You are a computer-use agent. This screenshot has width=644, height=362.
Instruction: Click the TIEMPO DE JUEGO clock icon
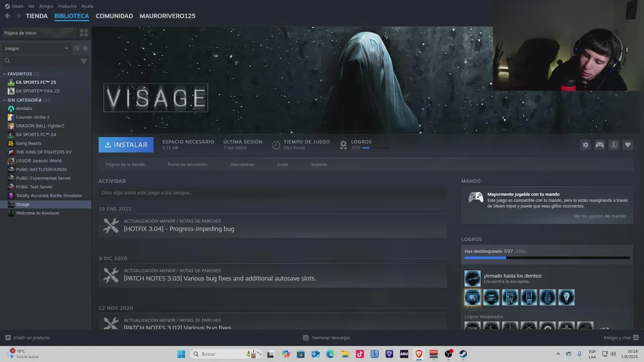[276, 145]
